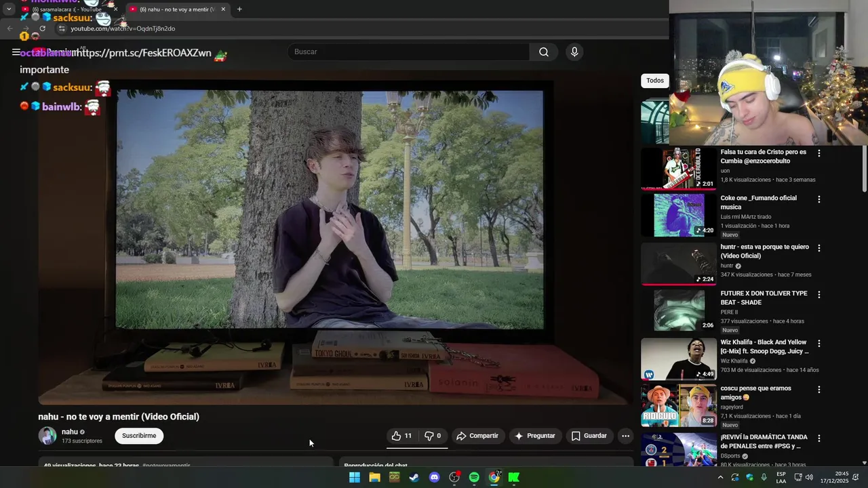Screen dimensions: 868x488
Task: Open options for FUTURE X DON TOLIVER video
Action: (819, 294)
